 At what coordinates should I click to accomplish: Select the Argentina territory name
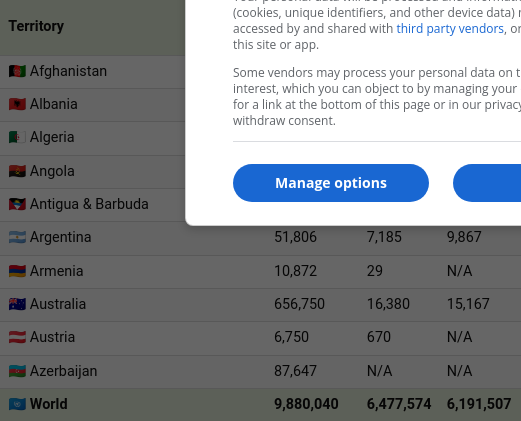pos(60,237)
